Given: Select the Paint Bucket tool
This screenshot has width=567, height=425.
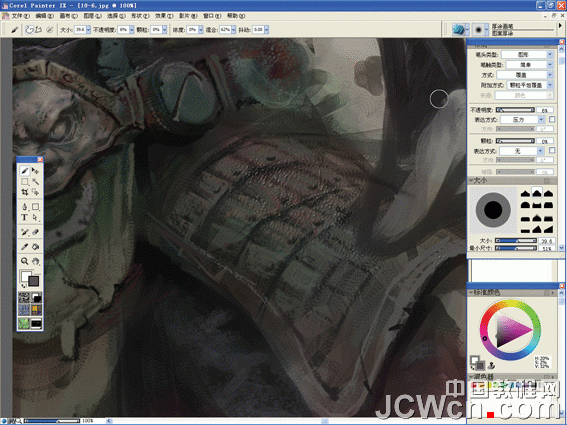Looking at the screenshot, I should [35, 247].
